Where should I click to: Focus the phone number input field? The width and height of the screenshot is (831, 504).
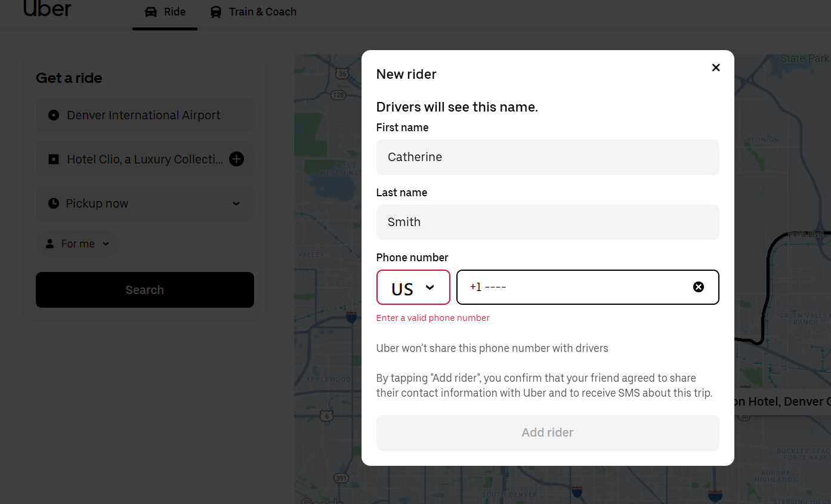click(573, 287)
